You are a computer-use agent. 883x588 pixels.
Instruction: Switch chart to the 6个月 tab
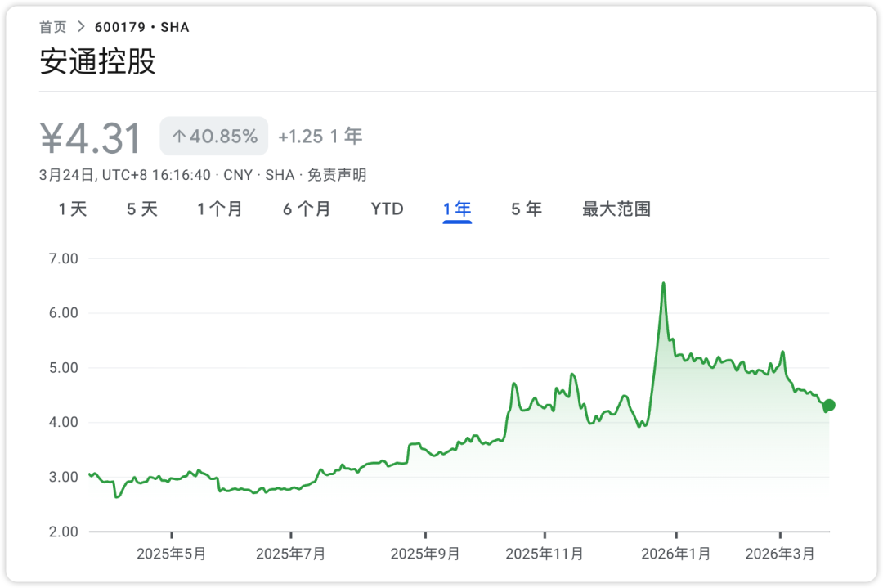(x=307, y=209)
